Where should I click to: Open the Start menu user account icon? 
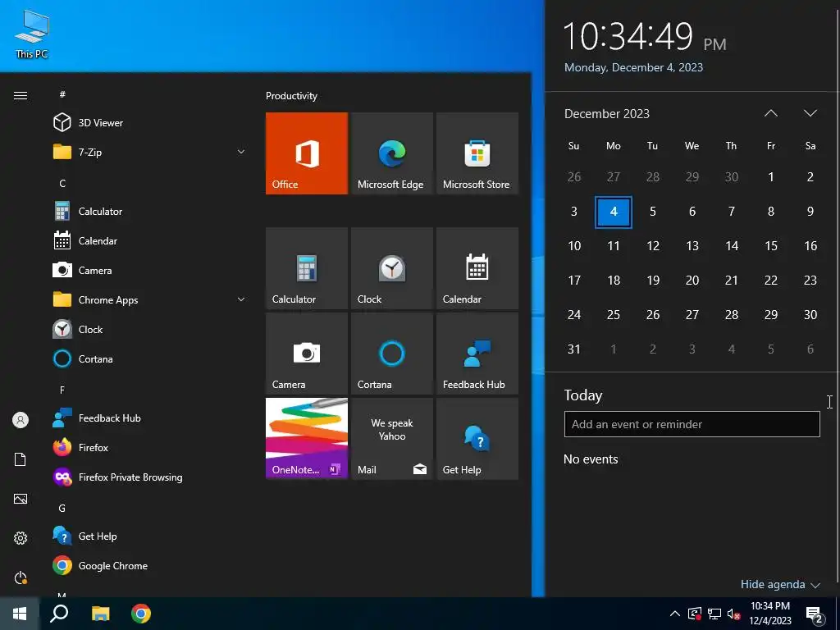coord(21,420)
